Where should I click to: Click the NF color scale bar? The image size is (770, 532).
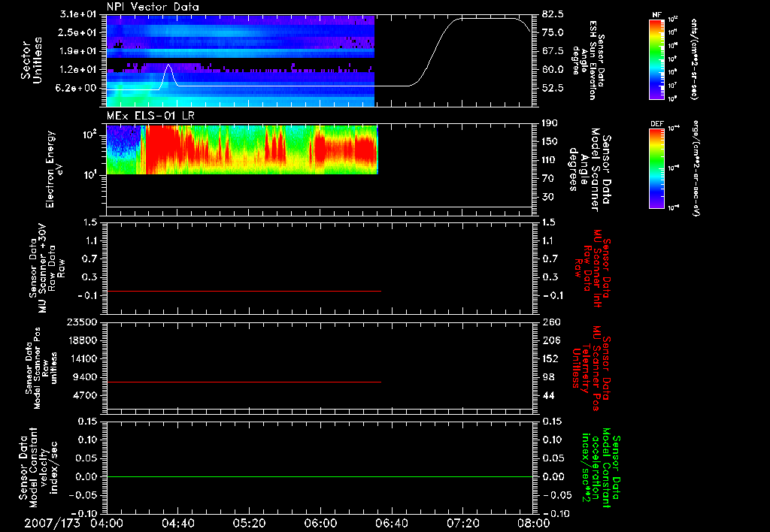[656, 59]
